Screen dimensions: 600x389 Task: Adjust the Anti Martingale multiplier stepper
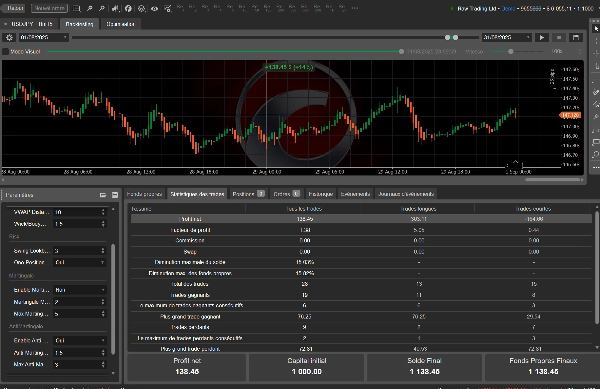[x=103, y=353]
